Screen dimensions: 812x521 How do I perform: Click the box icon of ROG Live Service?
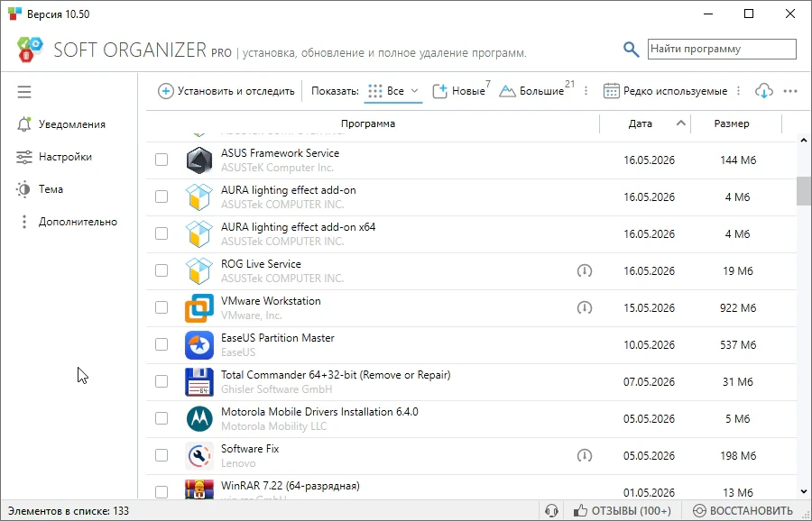tap(199, 270)
